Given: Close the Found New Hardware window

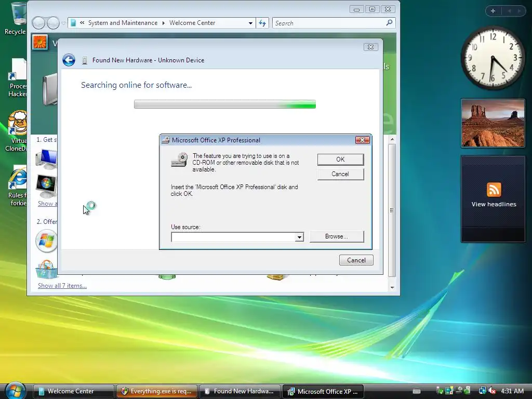Looking at the screenshot, I should pos(370,47).
